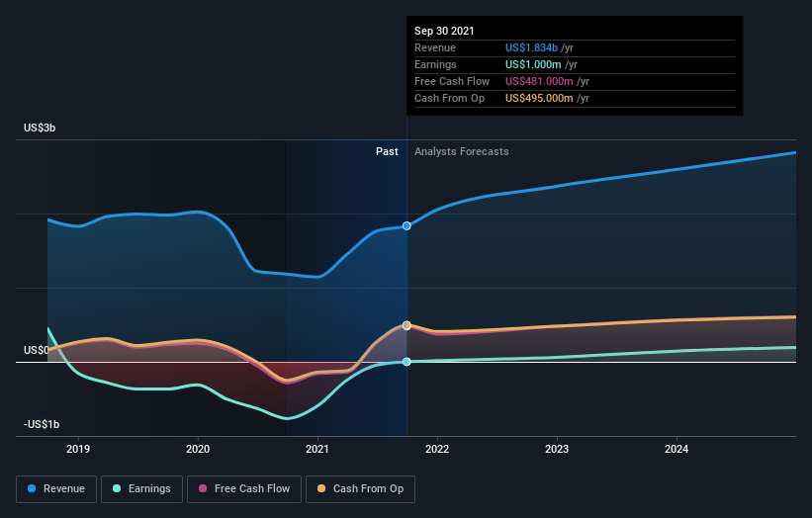Click the Earnings row label in the tooltip
812x518 pixels.
[435, 64]
